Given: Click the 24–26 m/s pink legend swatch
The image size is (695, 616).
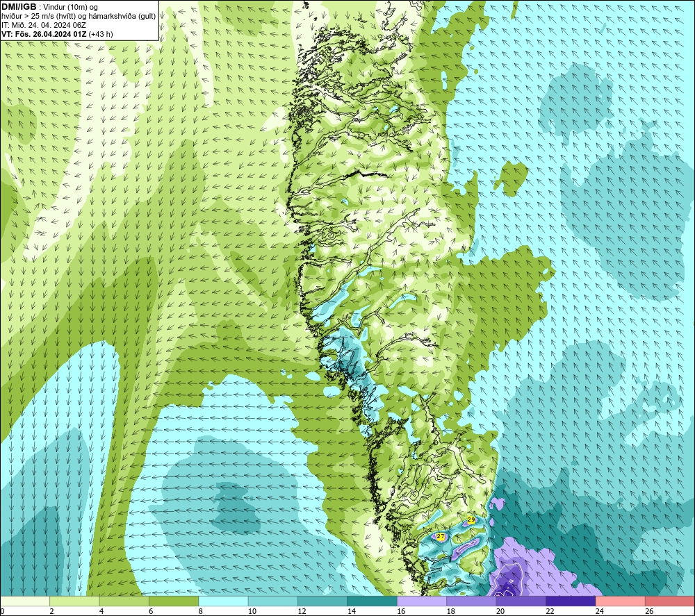Looking at the screenshot, I should pyautogui.click(x=621, y=601).
